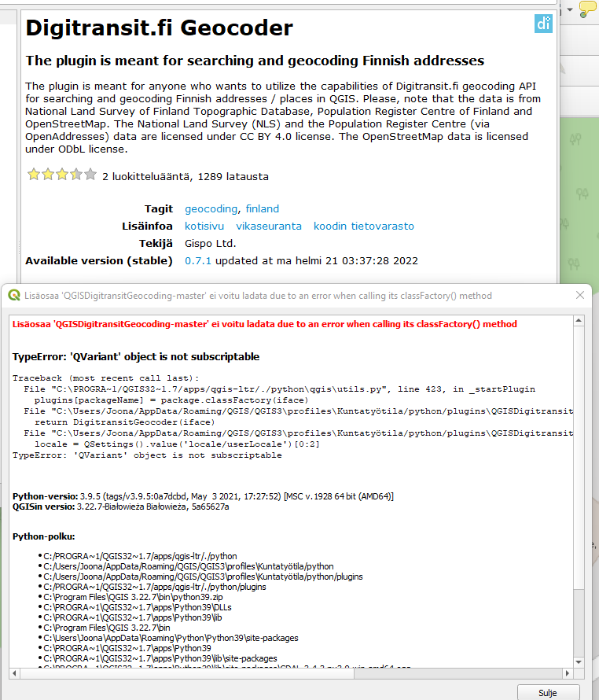599x700 pixels.
Task: Click the vertical scrollbar down arrow in the error dialog
Action: (579, 662)
